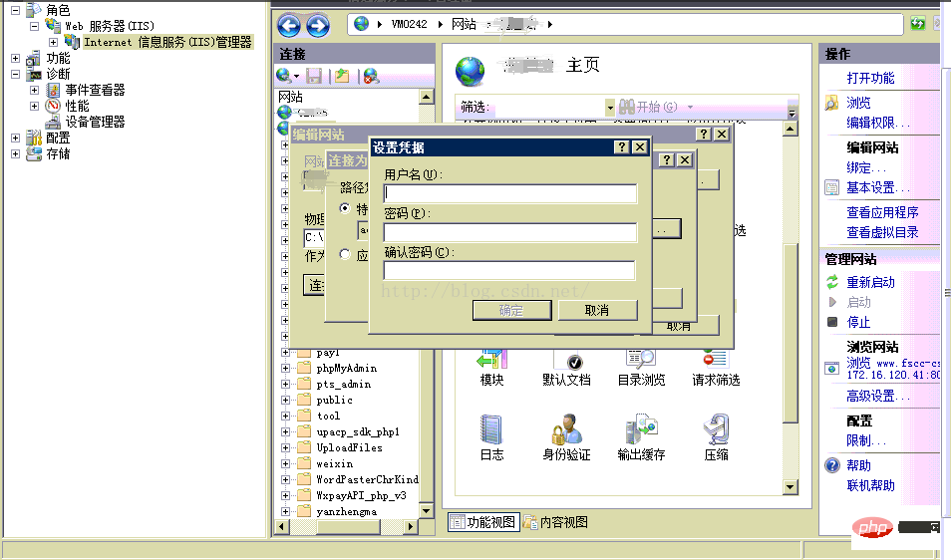Viewport: 951px width, 560px height.
Task: Select the 特定用户 radio button
Action: [345, 208]
